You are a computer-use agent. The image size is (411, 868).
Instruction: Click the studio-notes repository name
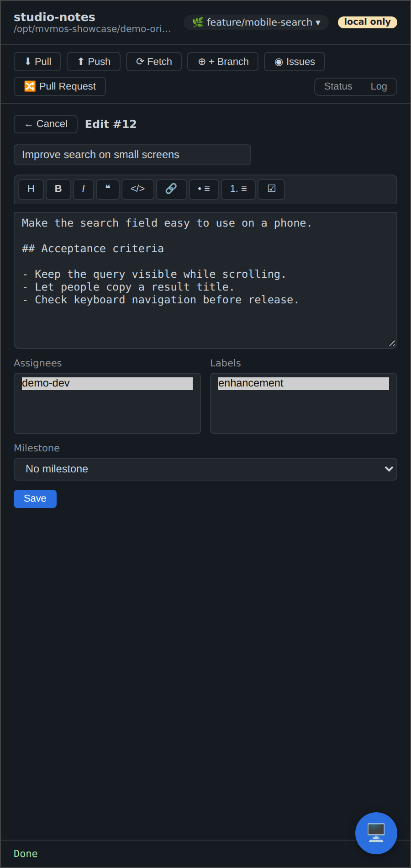[54, 17]
